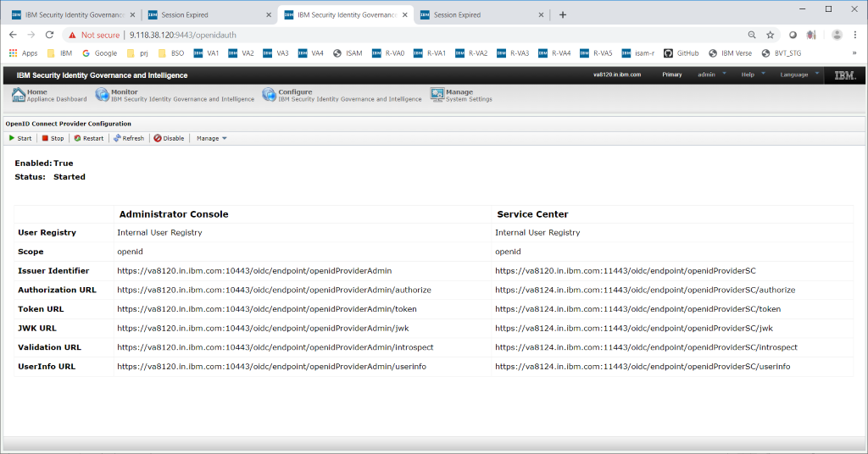Open the R-VA0 bookmark
The width and height of the screenshot is (868, 454).
pyautogui.click(x=388, y=53)
